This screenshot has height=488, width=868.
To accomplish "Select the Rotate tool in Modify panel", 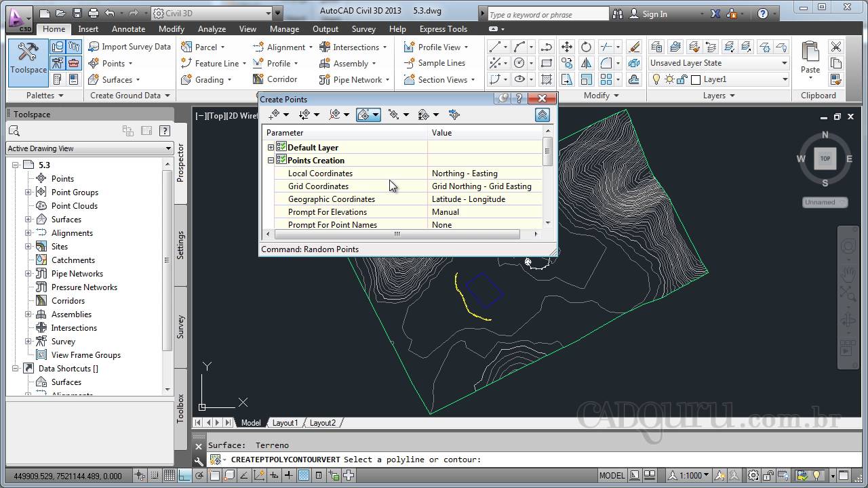I will tap(586, 47).
